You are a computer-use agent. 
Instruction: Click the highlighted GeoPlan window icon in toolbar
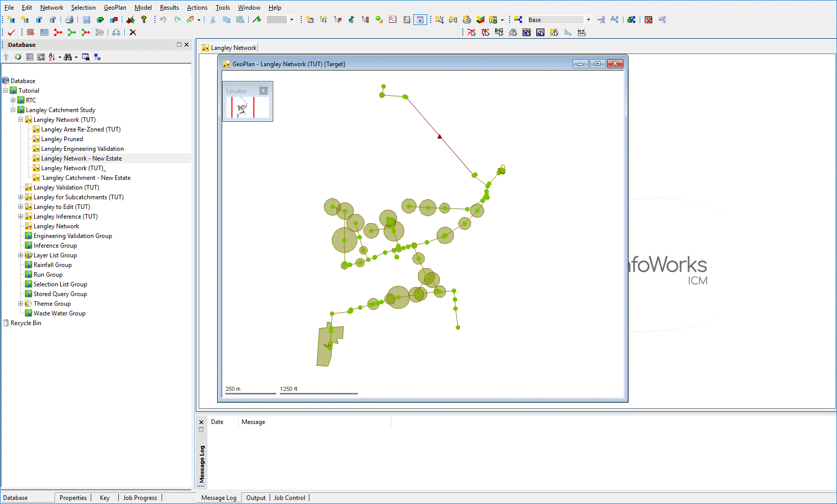point(420,20)
